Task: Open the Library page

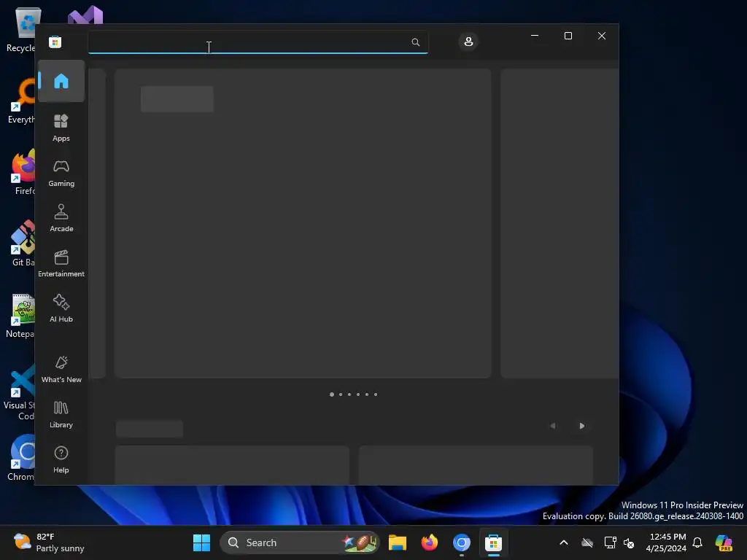Action: 61,414
